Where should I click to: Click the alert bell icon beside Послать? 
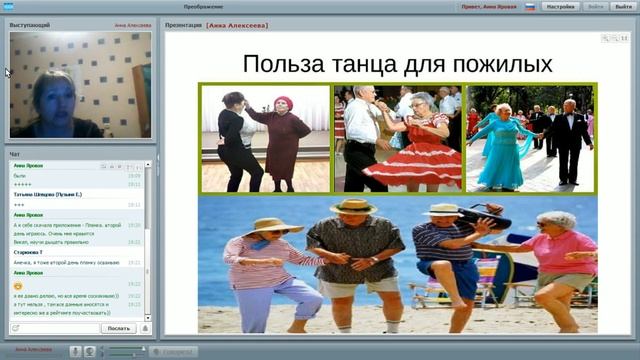pyautogui.click(x=145, y=328)
